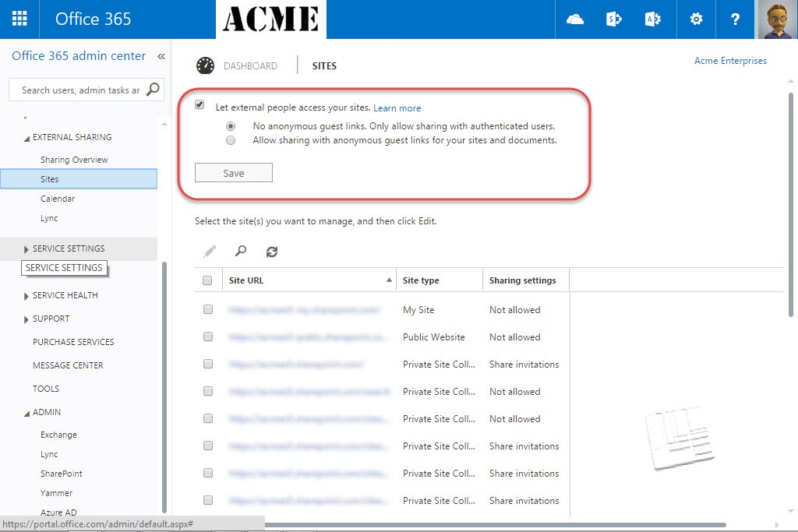798x532 pixels.
Task: Select Allow sharing with anonymous guest links
Action: [231, 141]
